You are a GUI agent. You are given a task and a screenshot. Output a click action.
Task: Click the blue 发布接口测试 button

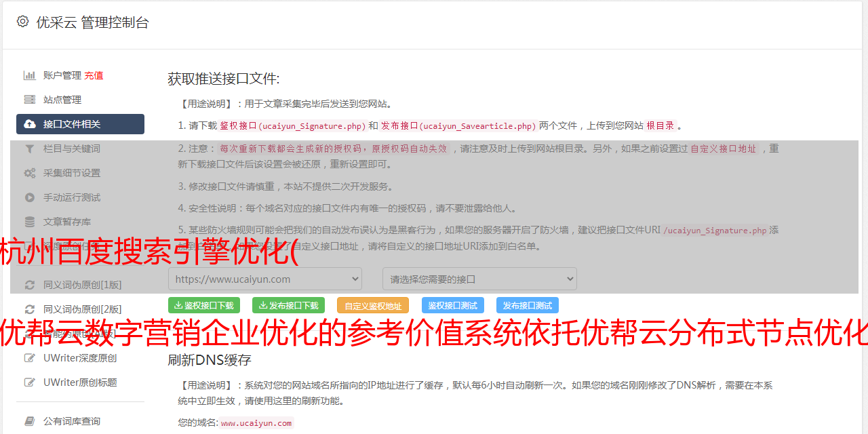[528, 305]
